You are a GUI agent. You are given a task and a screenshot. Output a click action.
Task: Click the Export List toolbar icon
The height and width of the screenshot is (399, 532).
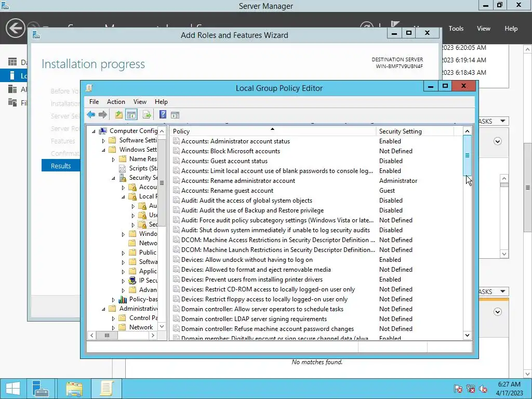click(147, 115)
